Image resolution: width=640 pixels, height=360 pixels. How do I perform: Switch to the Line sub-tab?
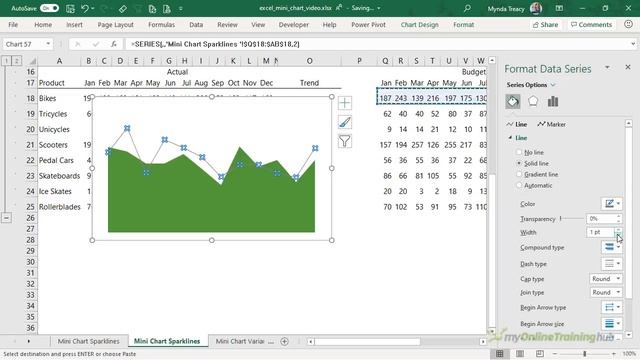click(x=517, y=124)
